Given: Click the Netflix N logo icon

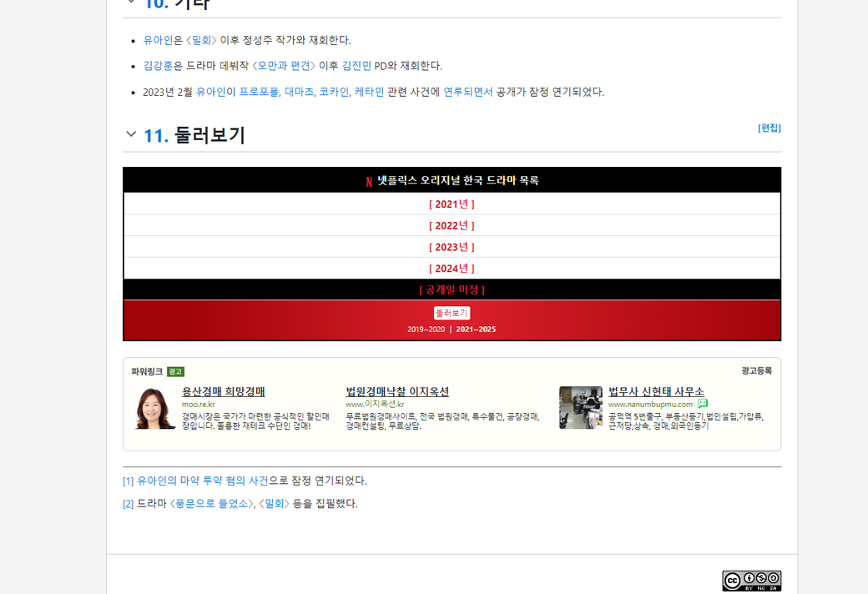Looking at the screenshot, I should click(x=369, y=181).
